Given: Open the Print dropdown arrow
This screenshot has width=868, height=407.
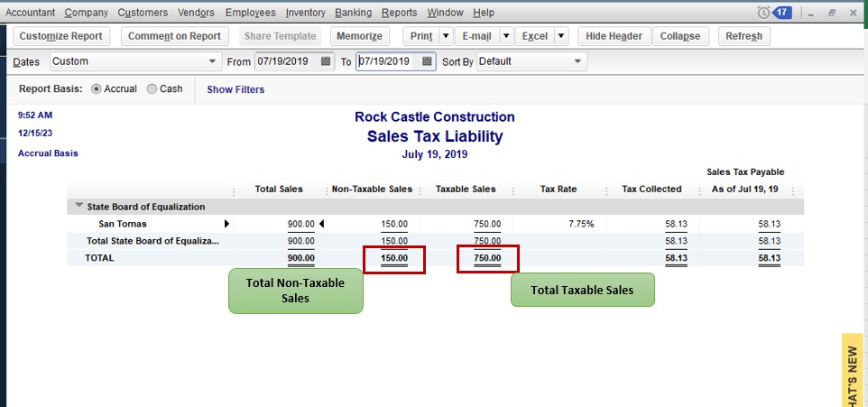Looking at the screenshot, I should (446, 36).
